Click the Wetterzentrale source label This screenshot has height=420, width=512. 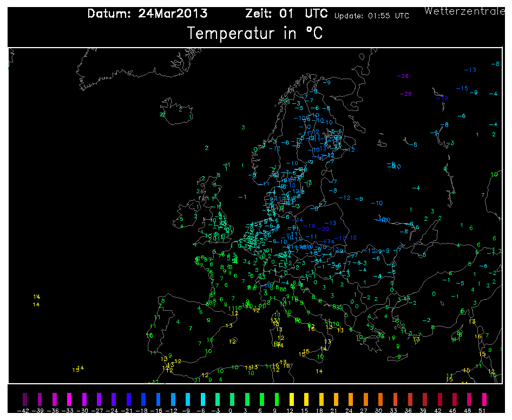(x=464, y=11)
